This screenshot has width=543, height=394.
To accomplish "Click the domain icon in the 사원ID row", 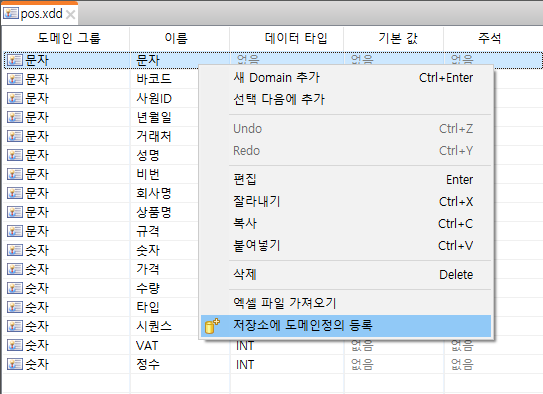I will coord(15,98).
